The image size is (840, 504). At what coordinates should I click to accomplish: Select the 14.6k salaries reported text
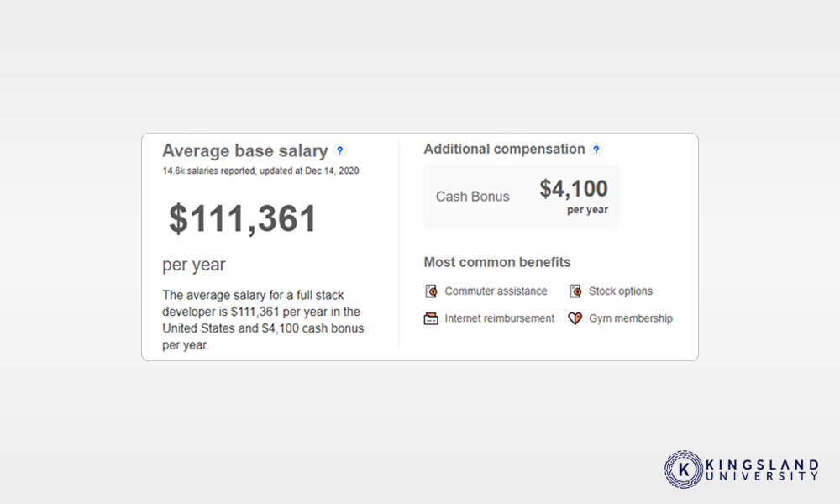tap(260, 171)
